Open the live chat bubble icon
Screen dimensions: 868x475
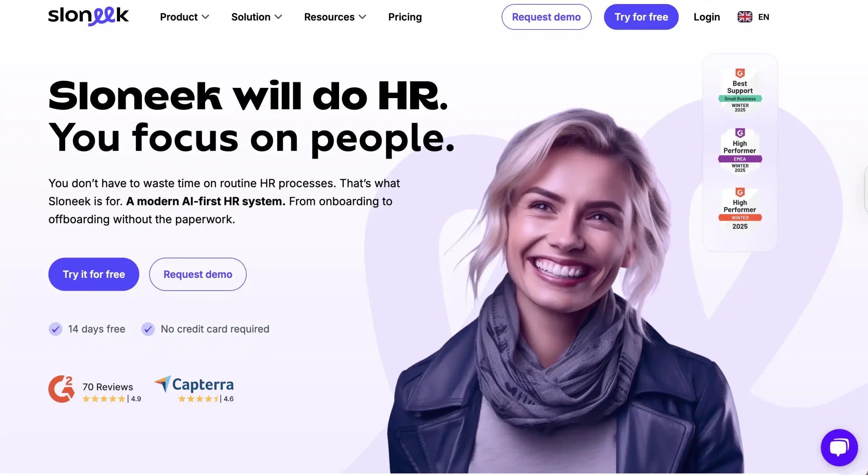point(839,448)
